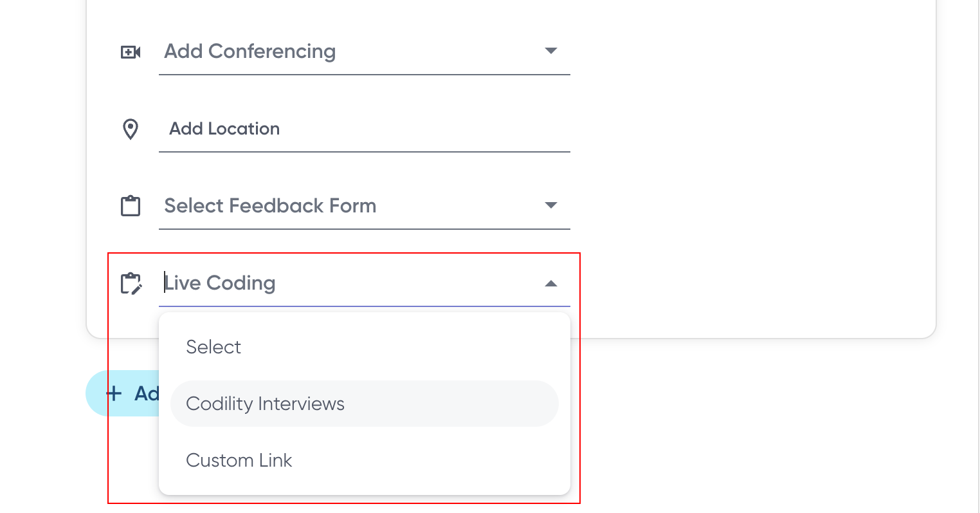Click Add Location placeholder text
Image resolution: width=980 pixels, height=513 pixels.
(x=224, y=129)
